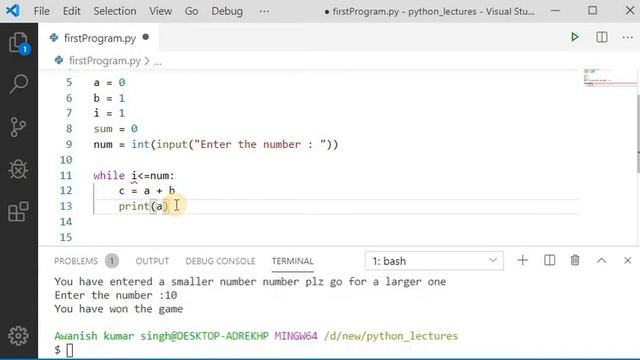Open the Debug menu

click(227, 11)
